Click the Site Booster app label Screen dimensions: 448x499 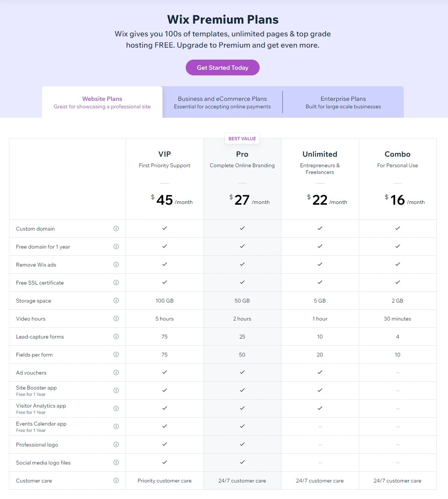(36, 388)
